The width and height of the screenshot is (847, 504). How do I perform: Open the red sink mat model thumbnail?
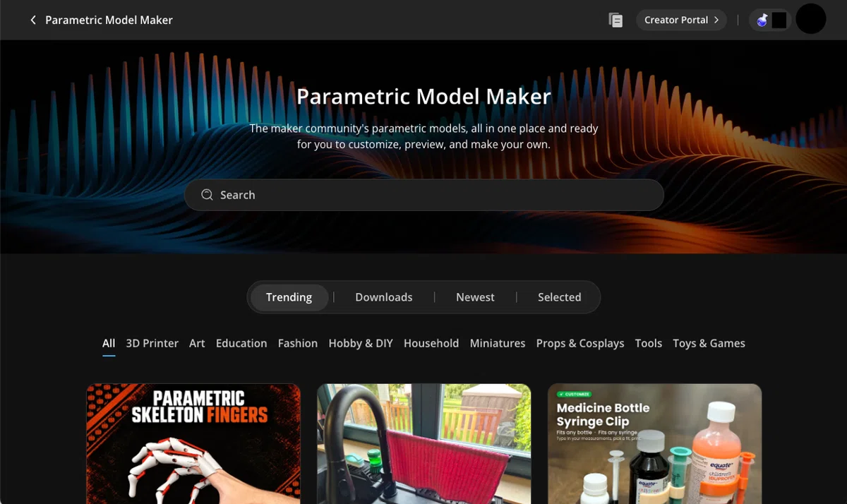[424, 444]
